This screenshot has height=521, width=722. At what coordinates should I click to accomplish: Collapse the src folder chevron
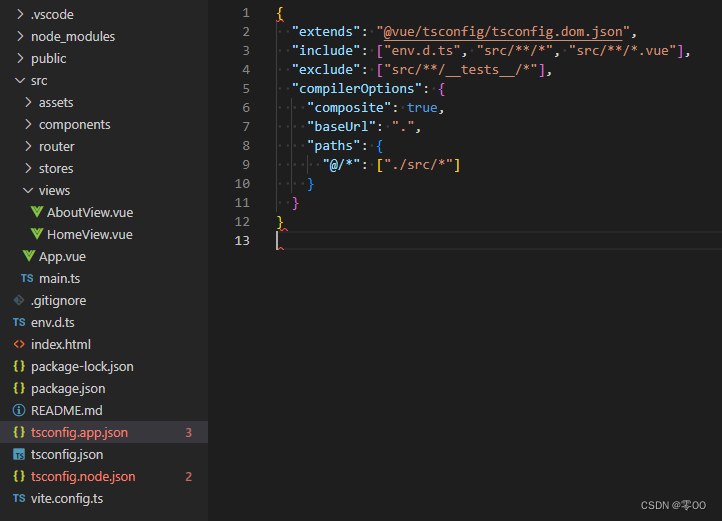(20, 80)
